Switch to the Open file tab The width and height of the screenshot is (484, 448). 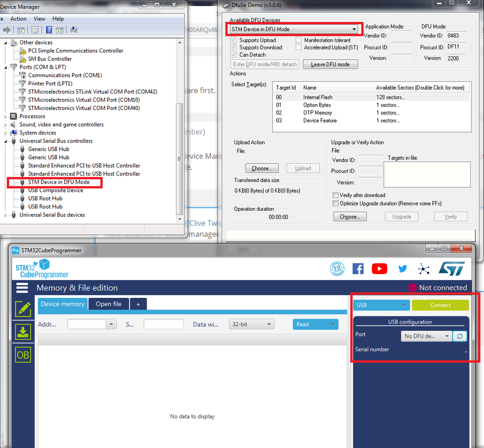tap(109, 304)
